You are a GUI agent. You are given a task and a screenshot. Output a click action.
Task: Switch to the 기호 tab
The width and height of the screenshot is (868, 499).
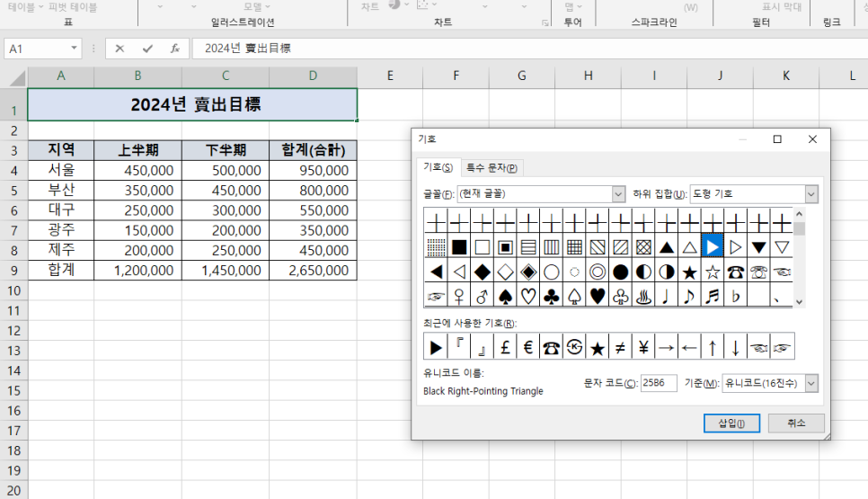click(x=438, y=167)
